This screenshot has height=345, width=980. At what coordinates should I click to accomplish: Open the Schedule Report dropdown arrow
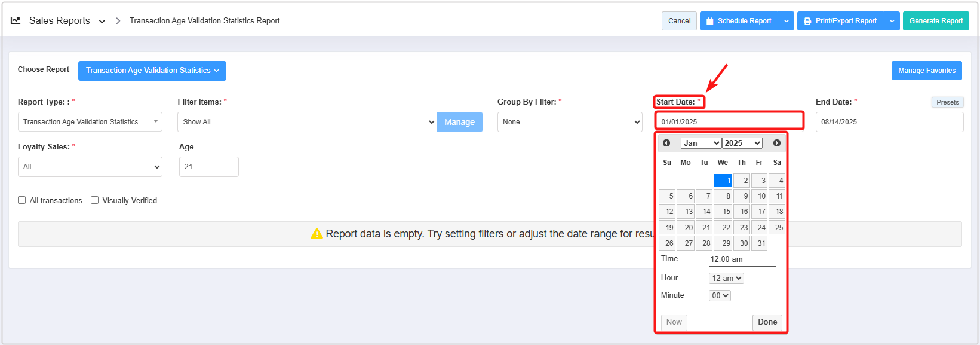point(787,21)
